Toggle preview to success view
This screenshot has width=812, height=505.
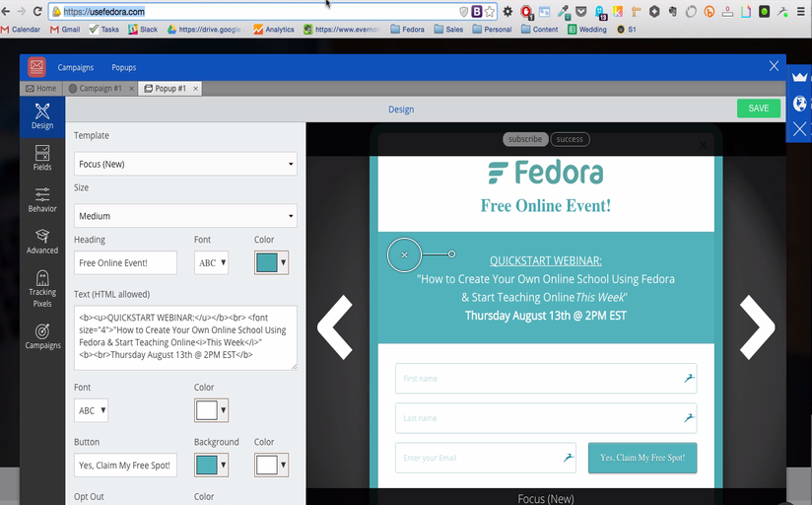570,139
